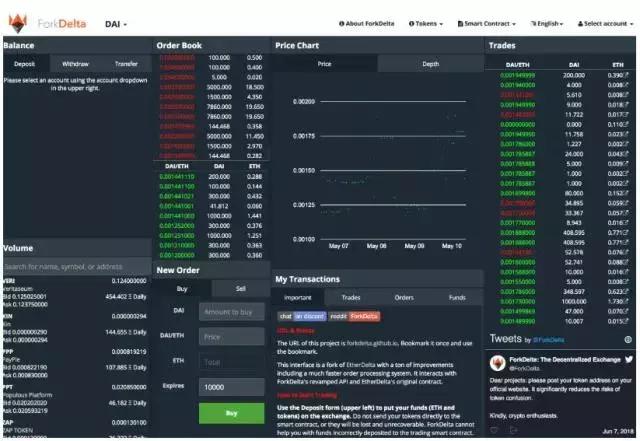Open the Orders tab in My Transactions
Image resolution: width=640 pixels, height=441 pixels.
pyautogui.click(x=404, y=297)
